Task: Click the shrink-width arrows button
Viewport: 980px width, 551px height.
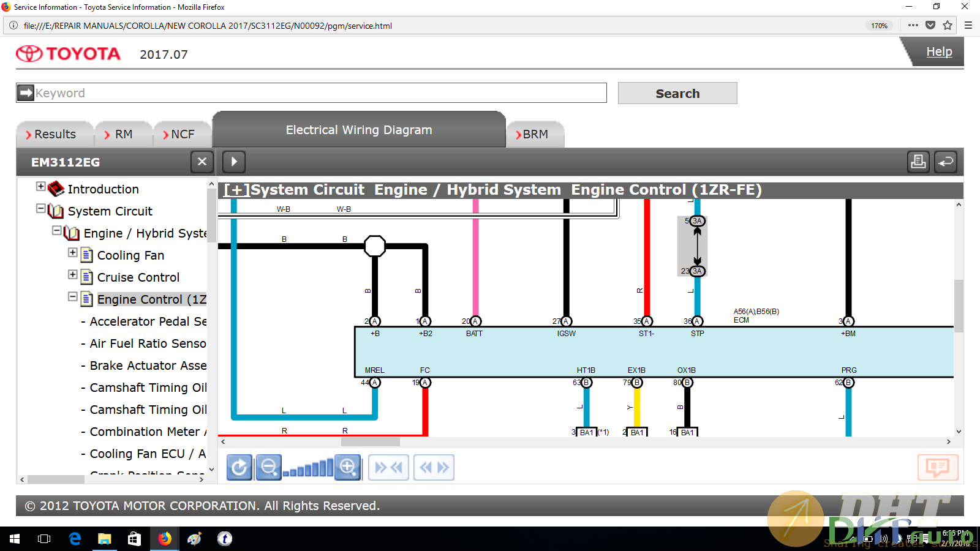Action: (388, 468)
